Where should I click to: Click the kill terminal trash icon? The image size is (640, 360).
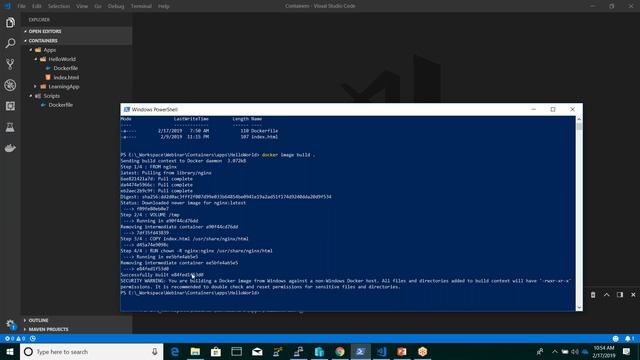coord(593,295)
